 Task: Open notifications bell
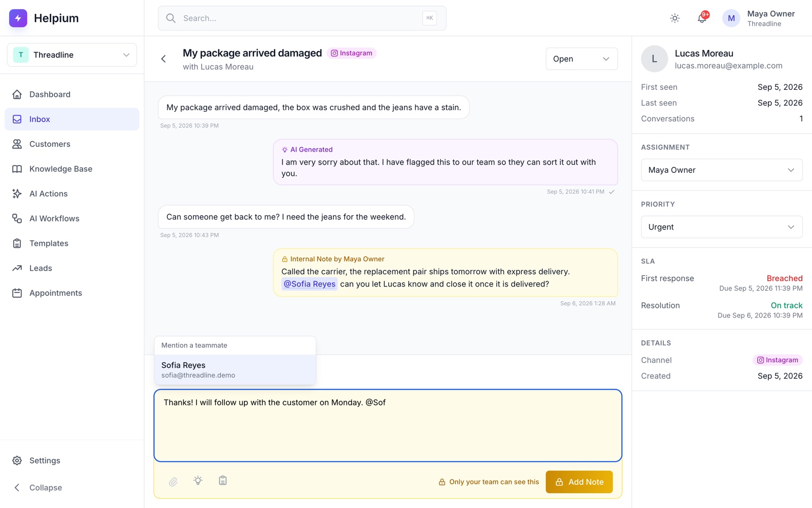[702, 18]
